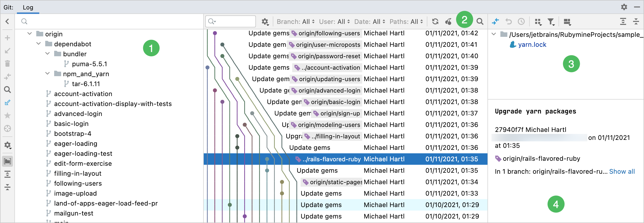Open the User: All filter dropdown
Screen dimensions: 644x223
click(x=334, y=22)
